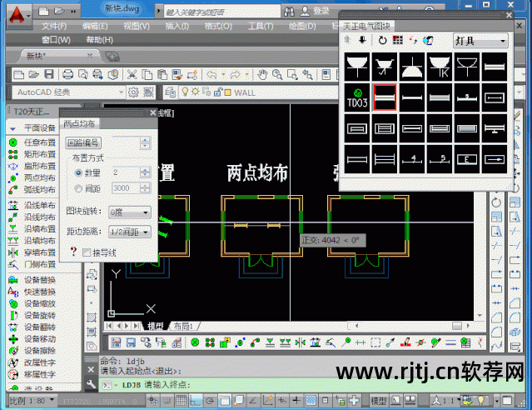Enable the 接导线 checkbox

click(87, 251)
